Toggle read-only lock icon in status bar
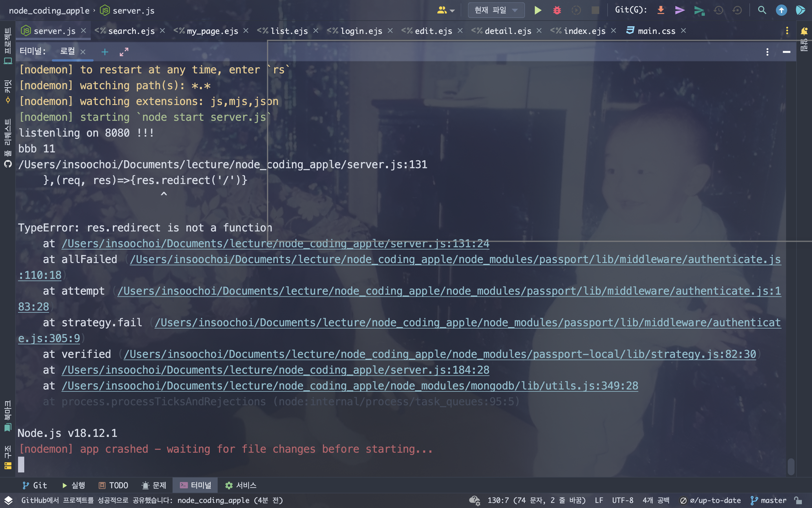 click(x=798, y=501)
